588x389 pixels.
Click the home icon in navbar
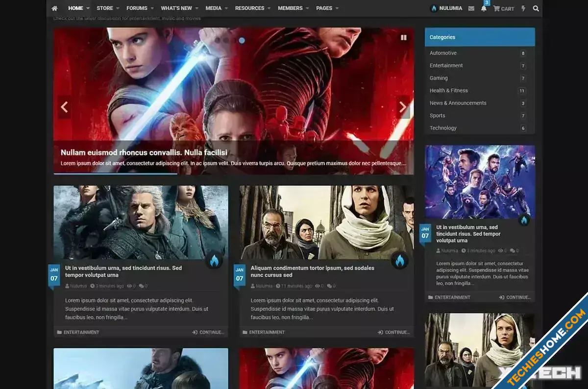click(x=54, y=8)
